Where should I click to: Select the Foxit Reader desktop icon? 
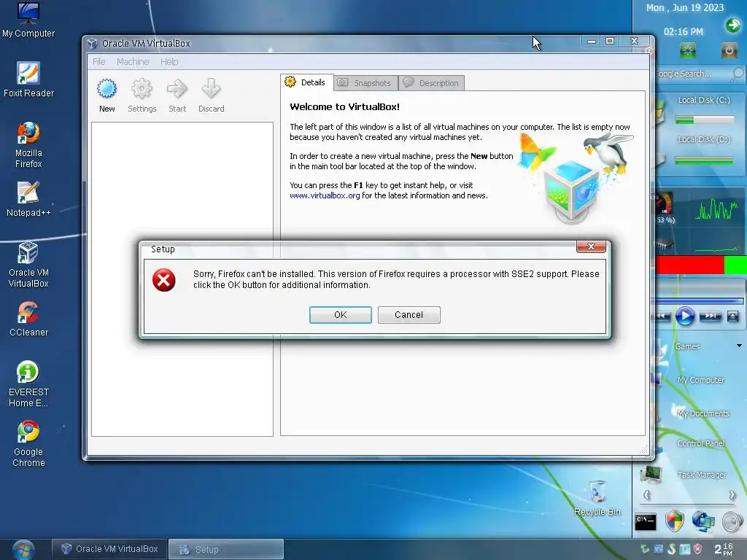tap(28, 79)
